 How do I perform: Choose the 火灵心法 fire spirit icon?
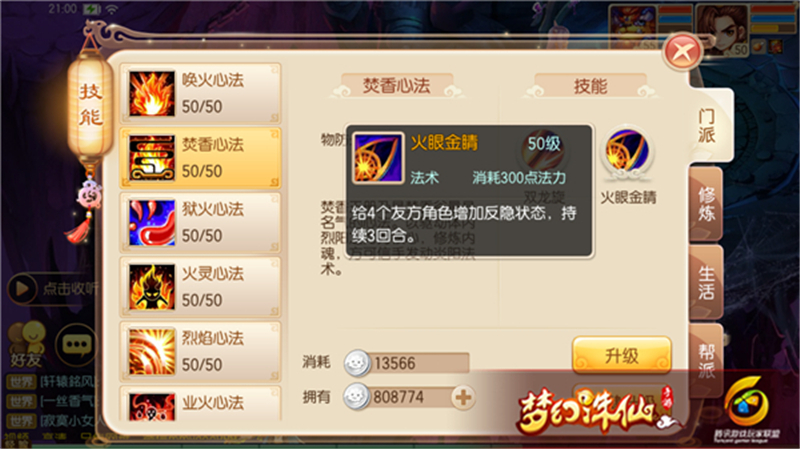(x=152, y=287)
